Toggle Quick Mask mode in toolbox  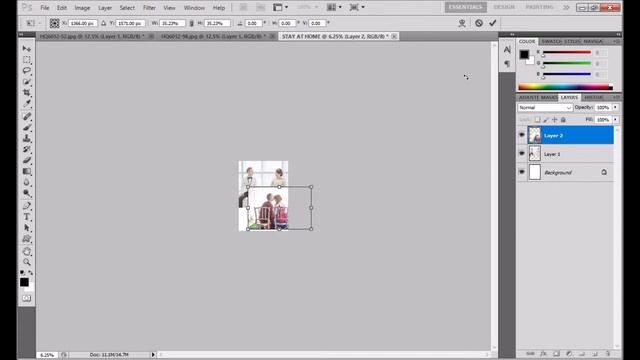point(27,298)
